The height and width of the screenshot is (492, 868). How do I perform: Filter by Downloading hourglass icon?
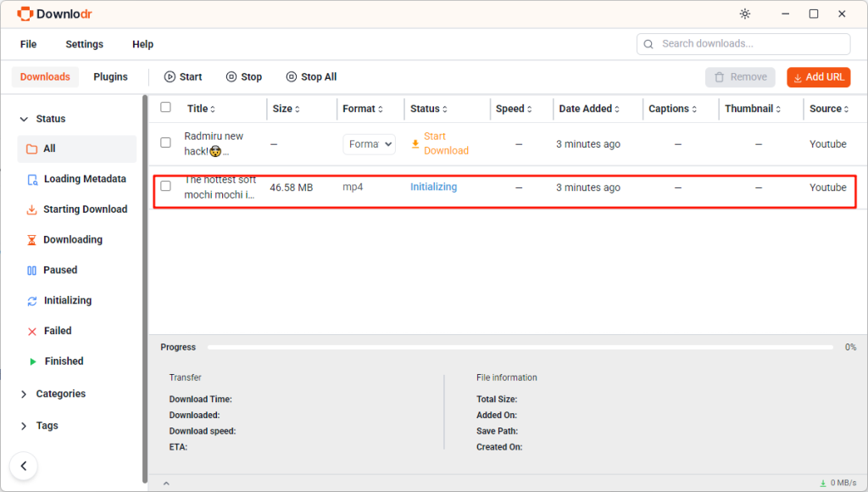tap(32, 240)
